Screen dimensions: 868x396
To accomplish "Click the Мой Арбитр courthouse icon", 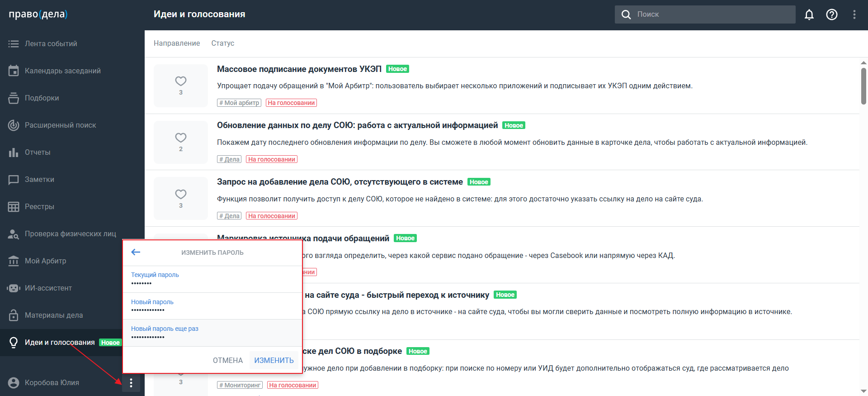I will [14, 261].
